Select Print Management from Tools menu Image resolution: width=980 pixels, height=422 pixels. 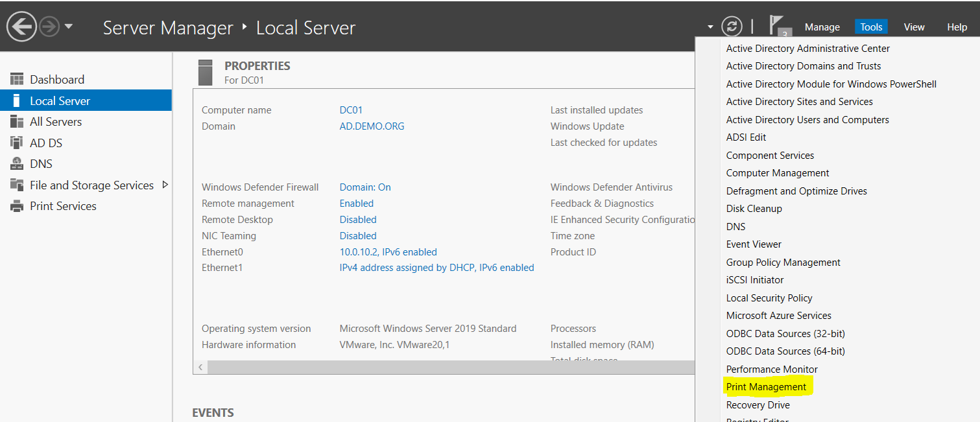[x=766, y=387]
